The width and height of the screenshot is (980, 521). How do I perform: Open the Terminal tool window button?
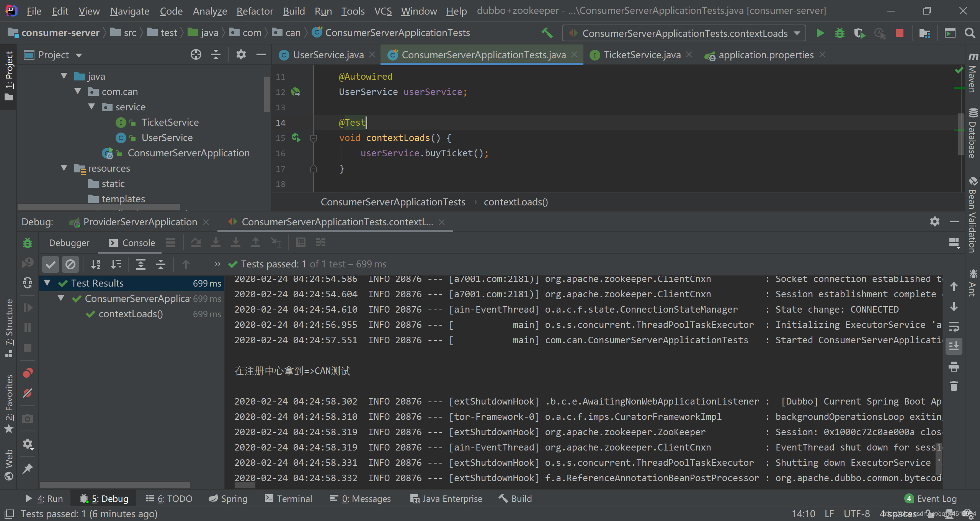pyautogui.click(x=289, y=498)
